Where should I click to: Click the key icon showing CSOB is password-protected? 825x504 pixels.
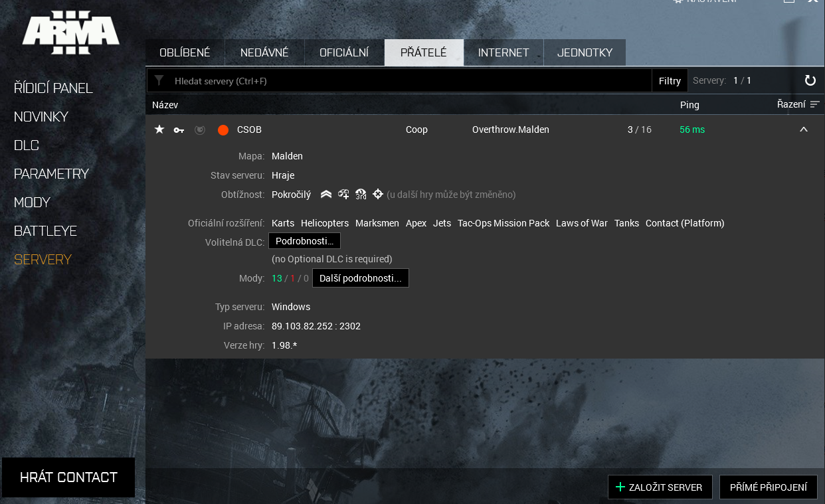(x=178, y=129)
